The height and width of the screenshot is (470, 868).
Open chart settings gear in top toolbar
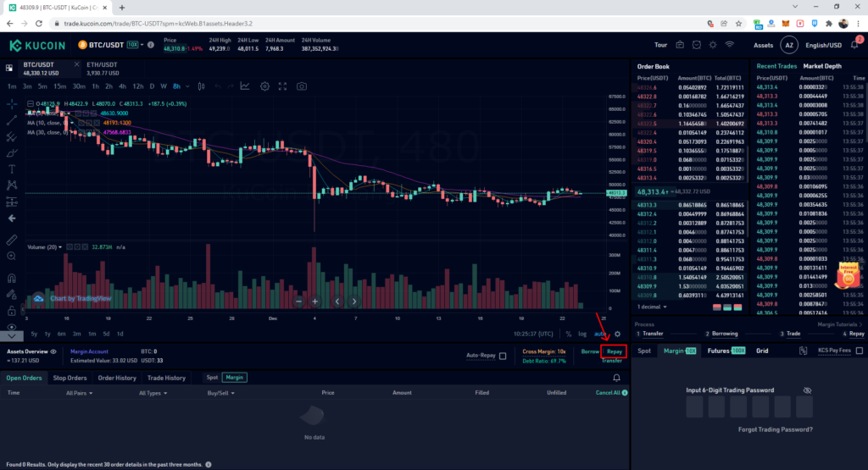tap(265, 86)
